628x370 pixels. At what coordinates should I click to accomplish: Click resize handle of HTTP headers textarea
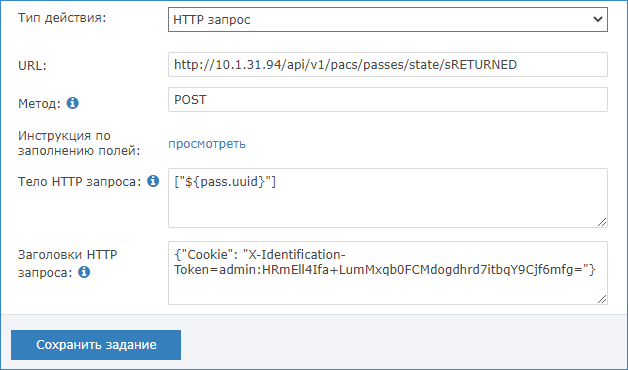[x=602, y=299]
